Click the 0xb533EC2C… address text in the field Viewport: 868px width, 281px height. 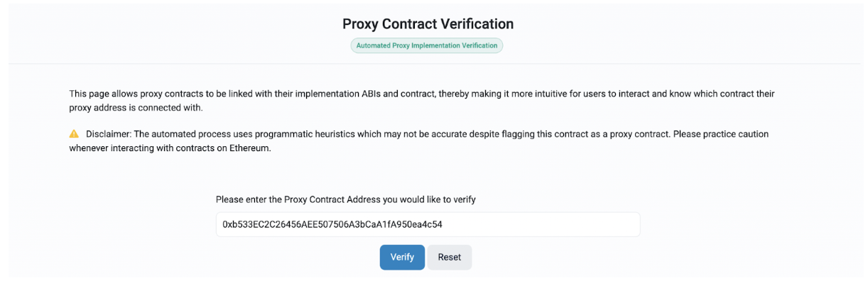332,224
